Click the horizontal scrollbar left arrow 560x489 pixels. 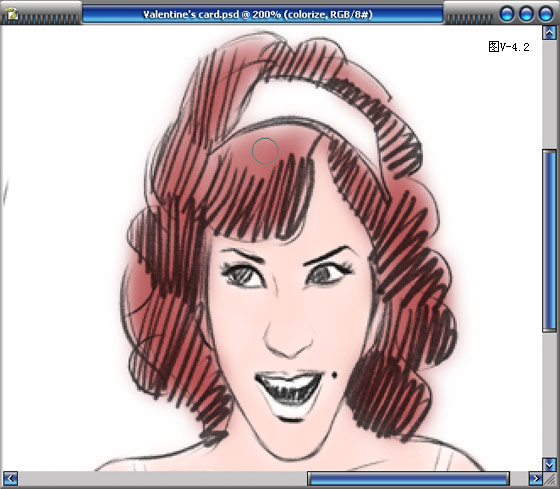pos(10,479)
